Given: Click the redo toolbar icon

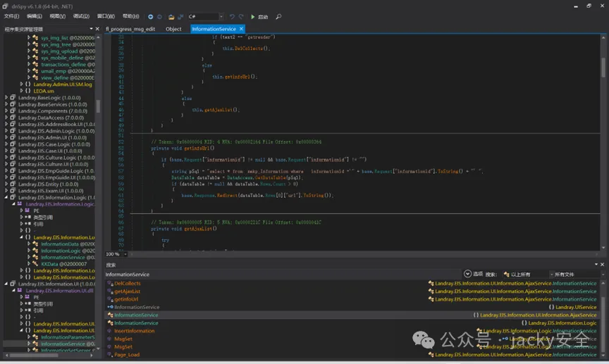Looking at the screenshot, I should (x=241, y=17).
